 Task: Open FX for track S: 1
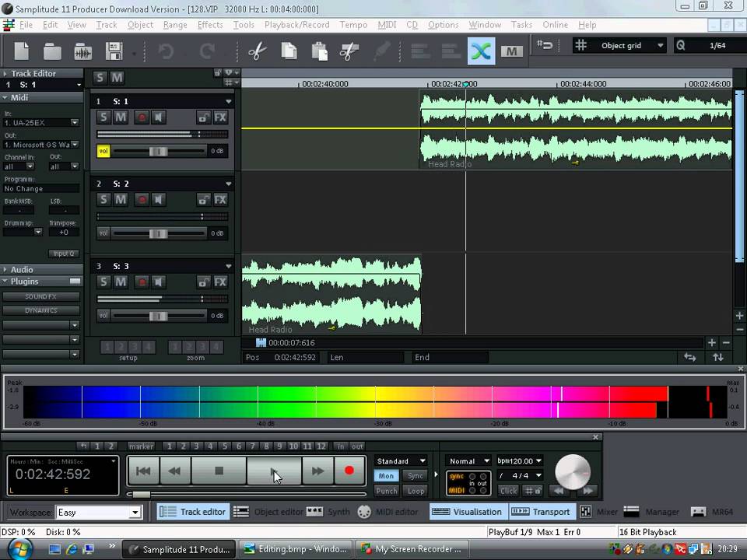(x=220, y=117)
